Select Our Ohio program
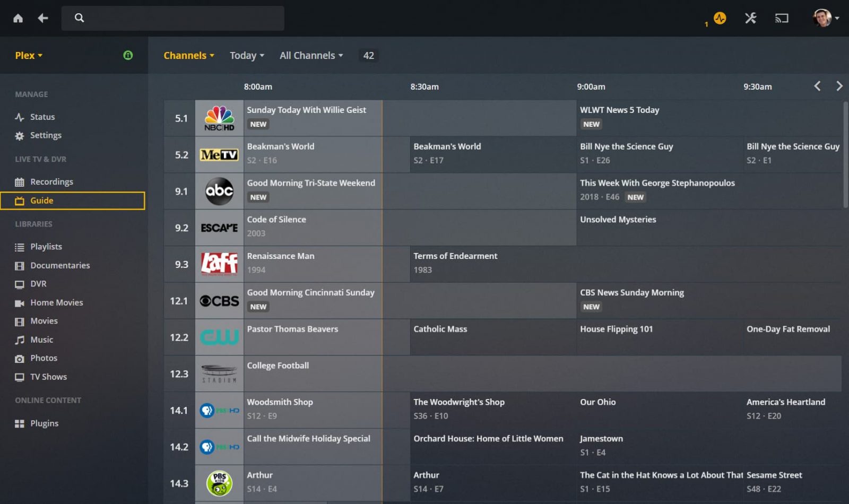Screen dimensions: 849x504 [660, 410]
